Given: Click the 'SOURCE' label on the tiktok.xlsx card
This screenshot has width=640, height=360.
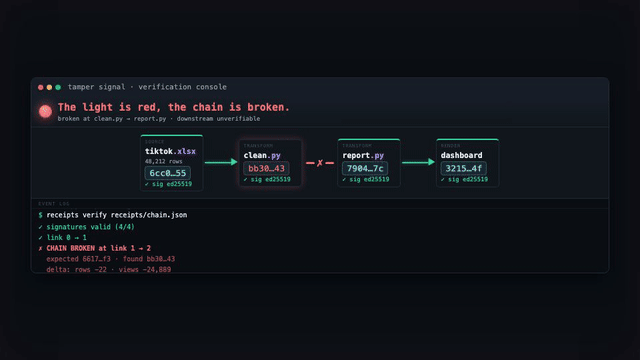Looking at the screenshot, I should 155,142.
